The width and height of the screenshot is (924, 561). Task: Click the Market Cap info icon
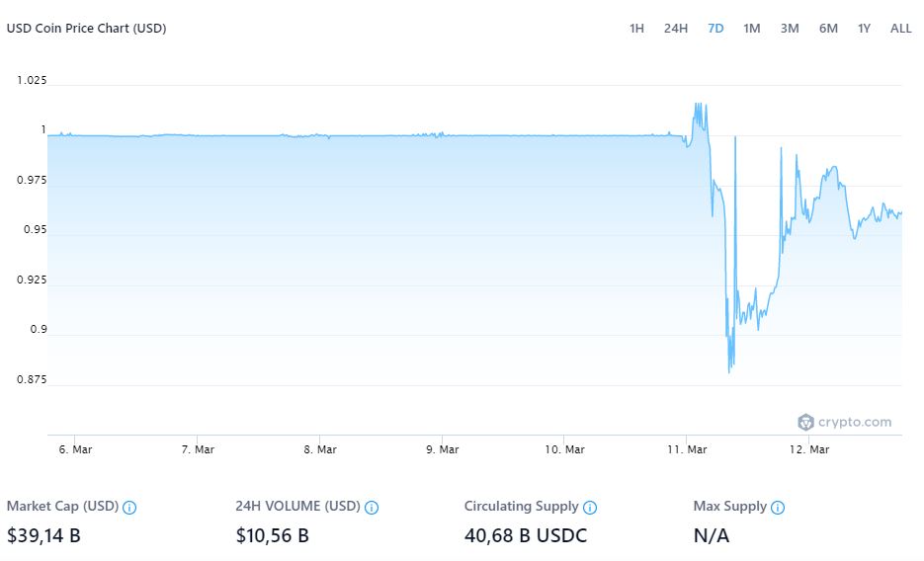(x=129, y=508)
